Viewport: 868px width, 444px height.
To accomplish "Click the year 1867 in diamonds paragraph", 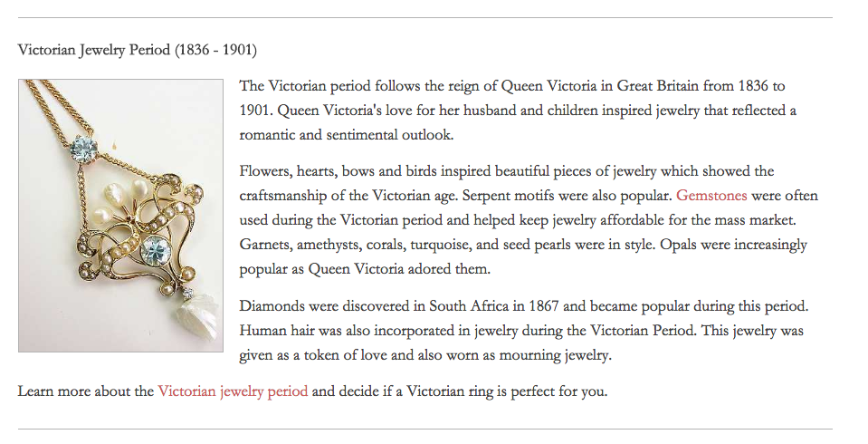I will pos(545,306).
